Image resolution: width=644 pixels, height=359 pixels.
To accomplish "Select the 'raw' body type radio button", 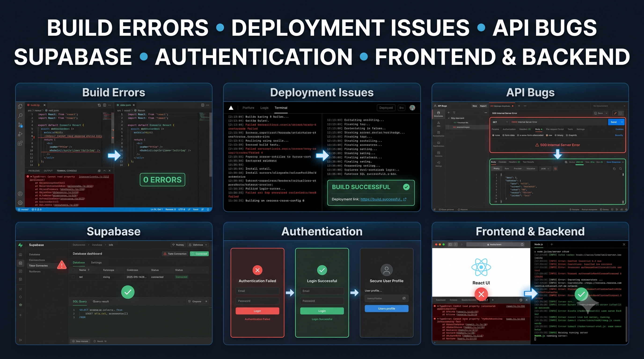I will (547, 135).
